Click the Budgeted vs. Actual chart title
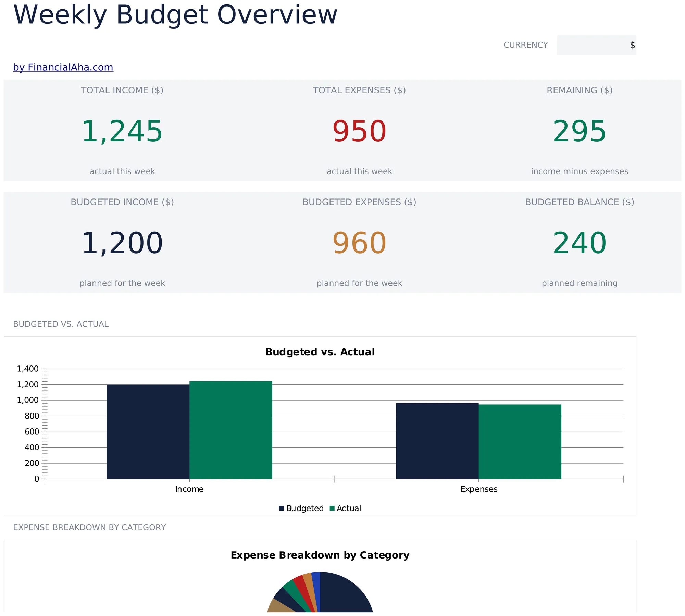The image size is (685, 616). [x=320, y=352]
